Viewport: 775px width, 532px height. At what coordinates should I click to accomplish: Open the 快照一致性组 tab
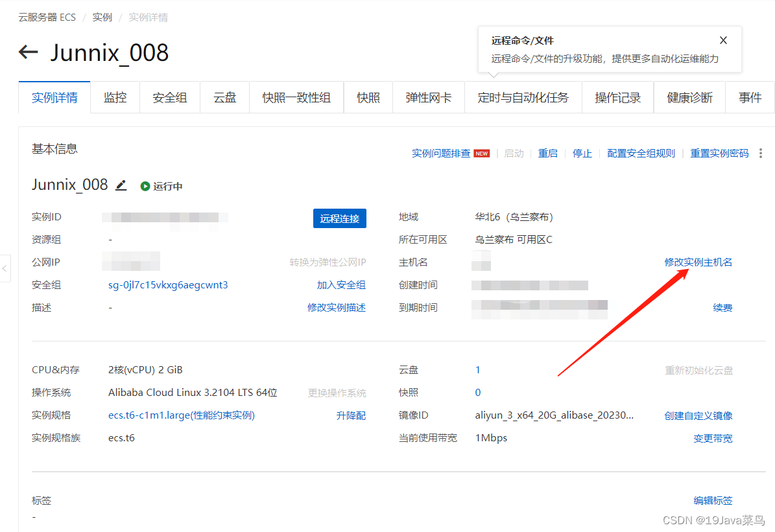(296, 97)
